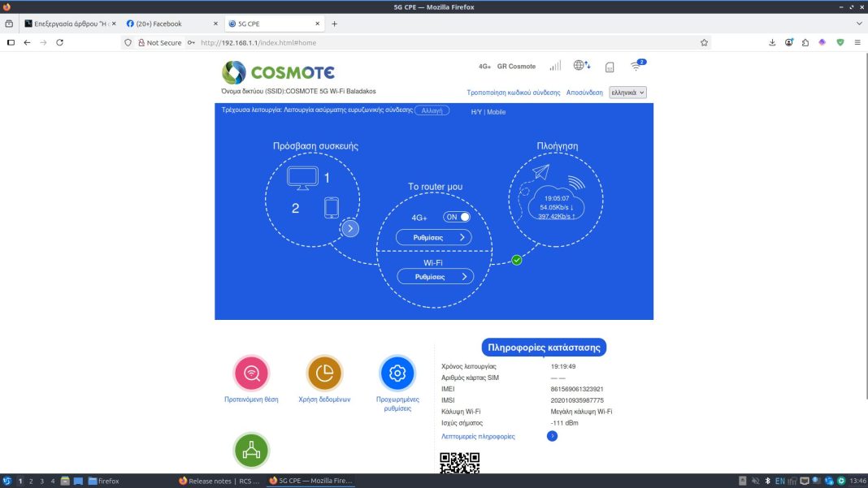Open Wi-Fi Ρυθμίσεις button
The height and width of the screenshot is (488, 868).
(x=435, y=277)
